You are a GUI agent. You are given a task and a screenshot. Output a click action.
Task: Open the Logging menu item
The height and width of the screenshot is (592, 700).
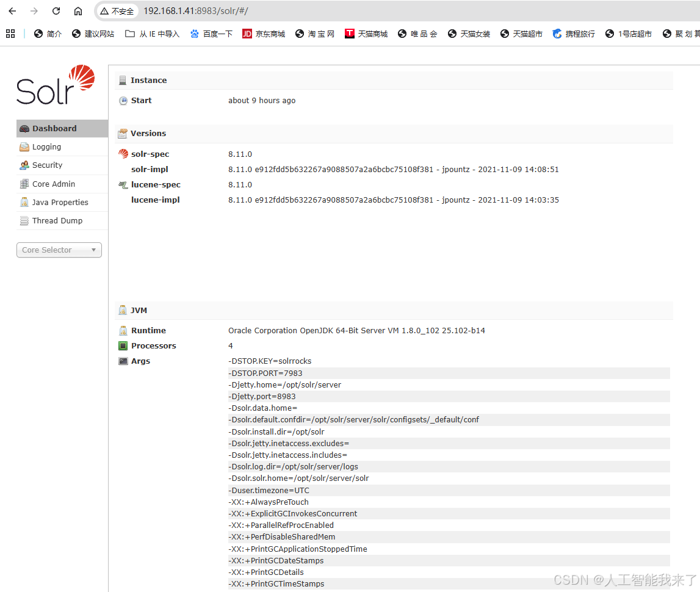[62, 147]
